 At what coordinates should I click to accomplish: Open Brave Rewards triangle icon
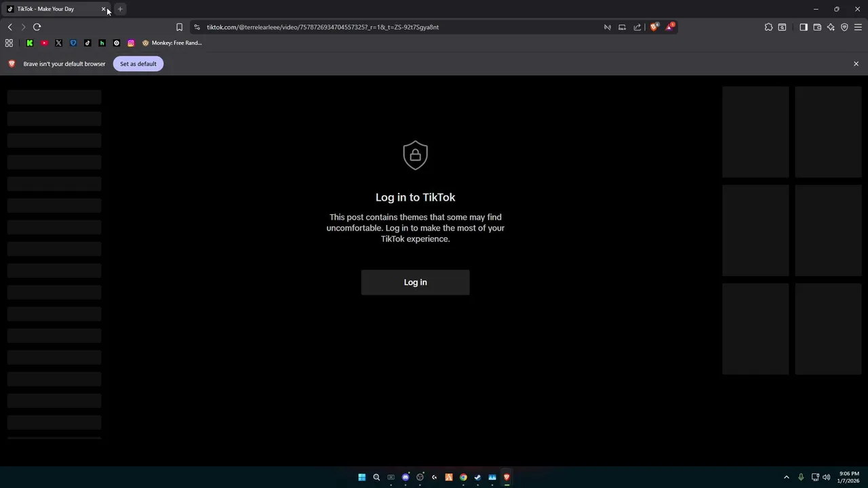click(670, 26)
